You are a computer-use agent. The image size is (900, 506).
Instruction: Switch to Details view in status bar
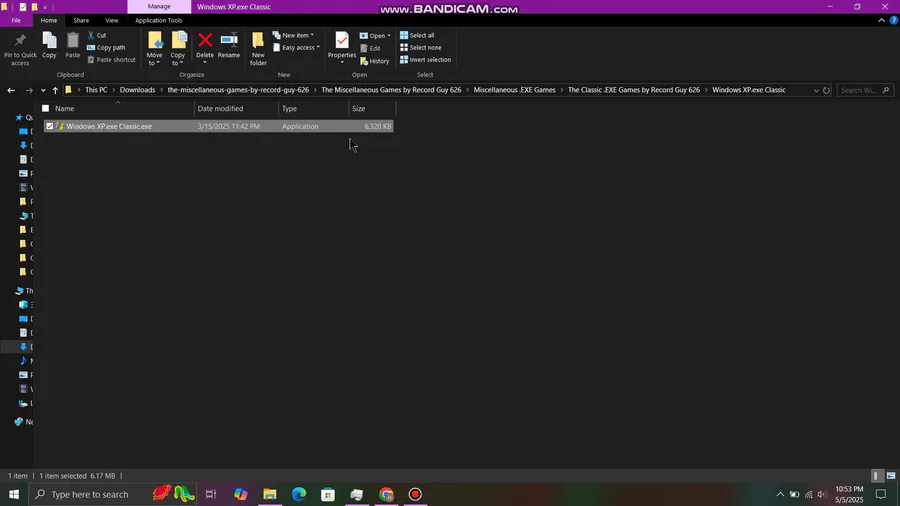876,476
